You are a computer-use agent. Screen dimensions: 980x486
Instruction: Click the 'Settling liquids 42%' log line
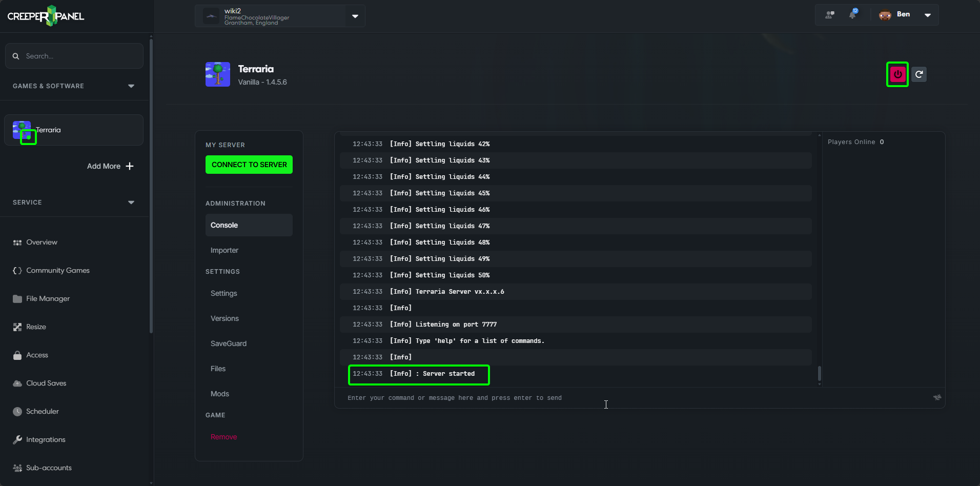[x=576, y=144]
